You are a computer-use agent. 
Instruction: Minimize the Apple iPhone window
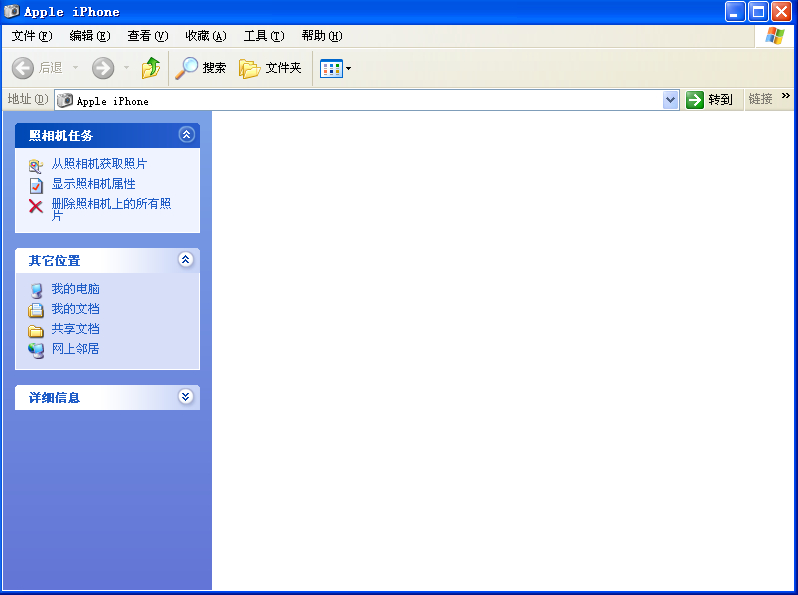(735, 12)
